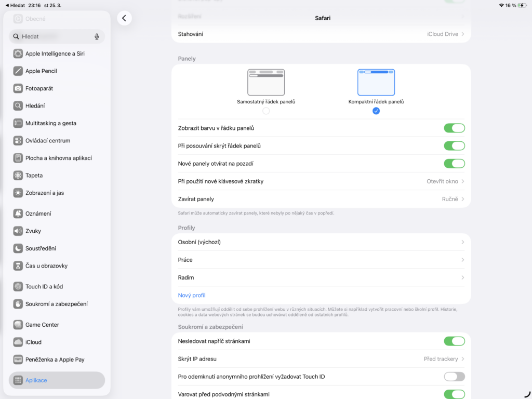
Task: Open Soukromí a zabezpečení sidebar item
Action: click(x=57, y=304)
